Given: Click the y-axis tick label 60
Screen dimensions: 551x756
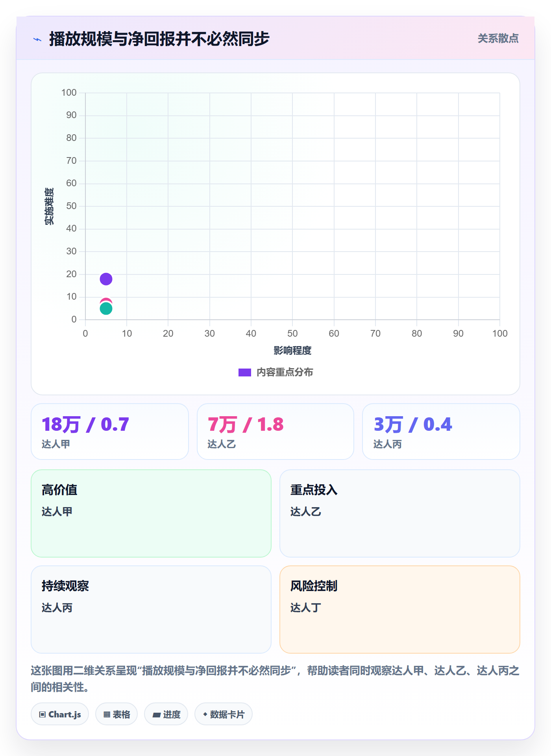Looking at the screenshot, I should 71,183.
